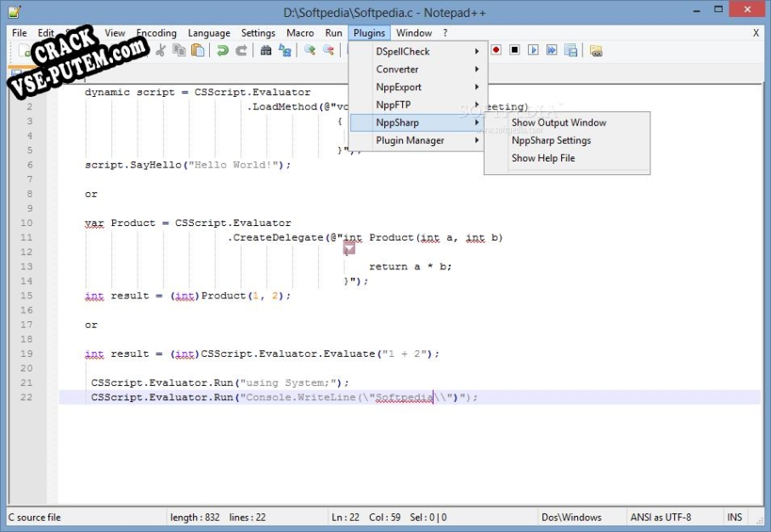Click 'length : 832' in the status bar
Screen dimensions: 771x532
(x=195, y=518)
